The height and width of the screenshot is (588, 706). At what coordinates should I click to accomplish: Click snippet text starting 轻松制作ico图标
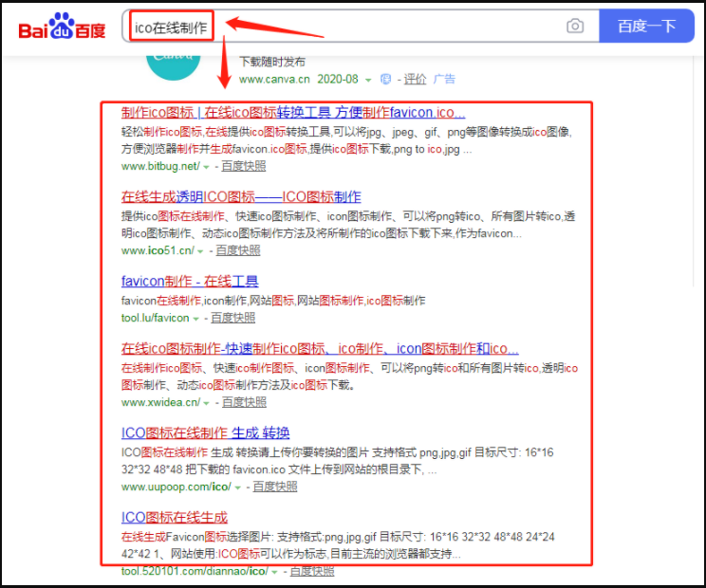click(x=346, y=140)
